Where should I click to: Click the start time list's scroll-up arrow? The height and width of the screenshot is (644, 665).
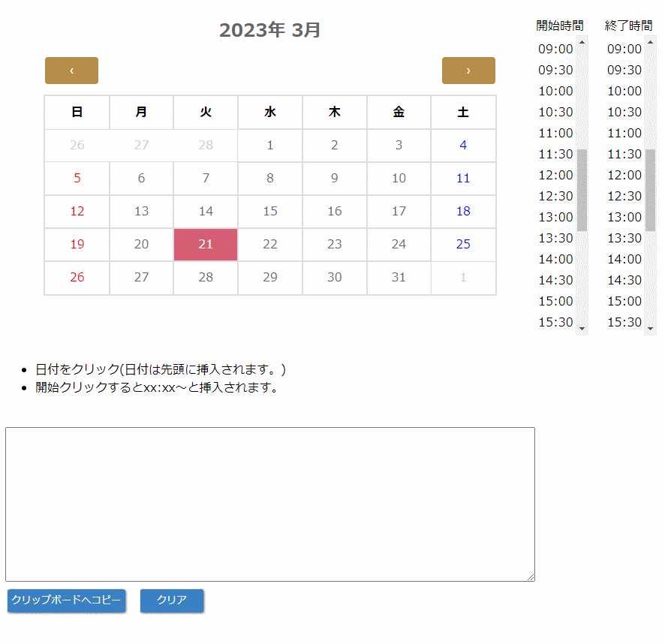582,42
